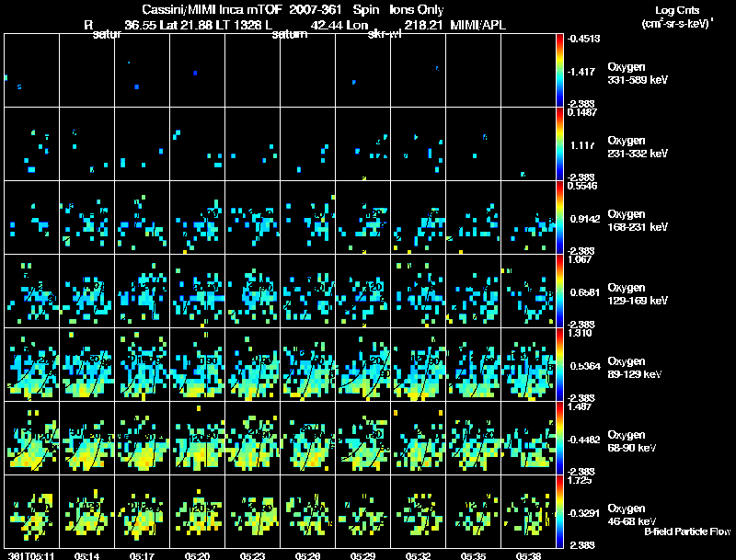Open the 46-68 keV panel at 05:17
The height and width of the screenshot is (560, 736).
pos(143,511)
